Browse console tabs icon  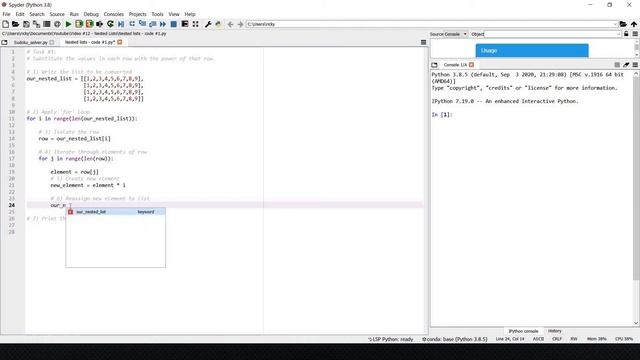[434, 65]
